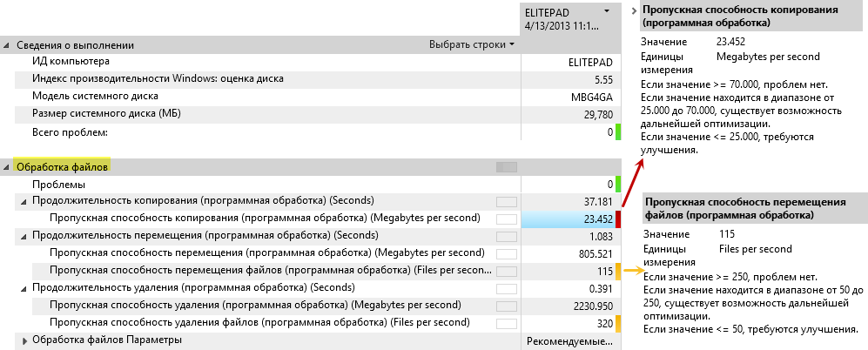
Task: Collapse Продолжительность удаления tree node
Action: [x=24, y=288]
